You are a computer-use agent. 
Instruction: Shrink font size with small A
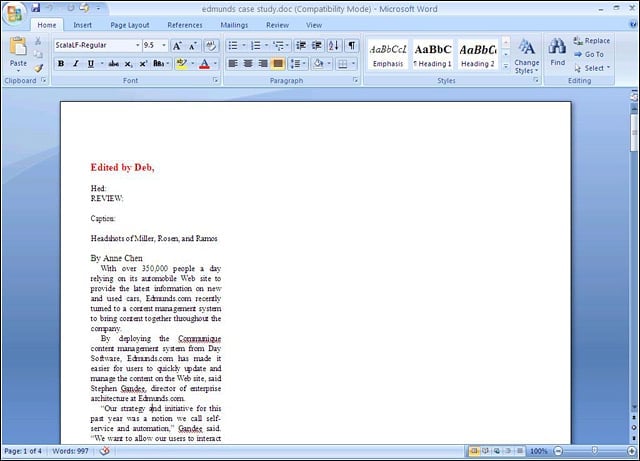pos(193,46)
